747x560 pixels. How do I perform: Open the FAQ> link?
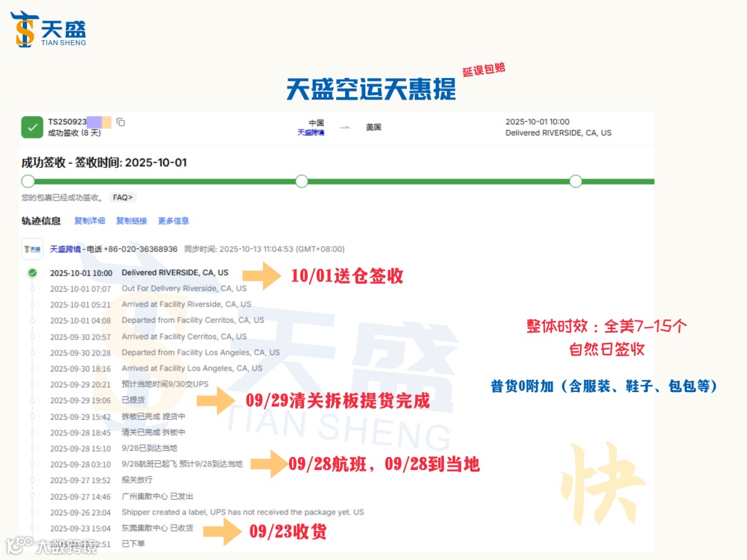point(123,198)
